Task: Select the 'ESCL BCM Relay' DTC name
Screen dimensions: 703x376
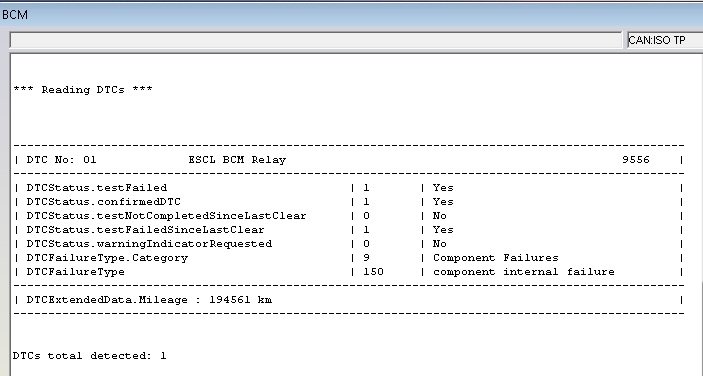Action: (237, 160)
